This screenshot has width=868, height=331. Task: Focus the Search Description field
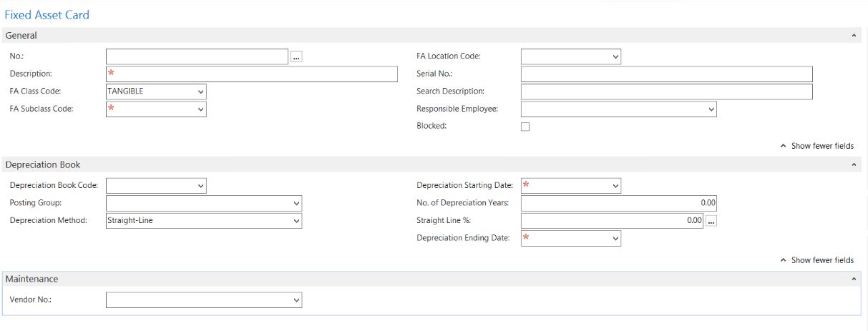click(x=666, y=92)
